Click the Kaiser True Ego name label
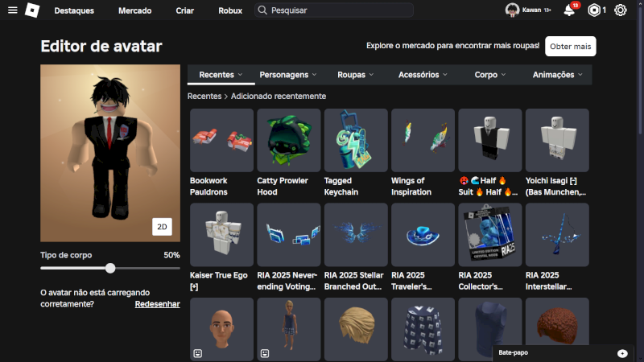This screenshot has height=362, width=644. tap(218, 281)
